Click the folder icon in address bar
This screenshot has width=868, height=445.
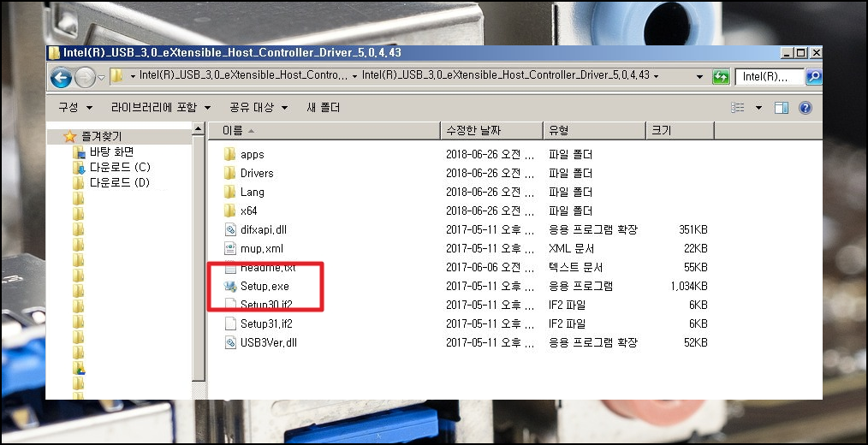(x=116, y=76)
